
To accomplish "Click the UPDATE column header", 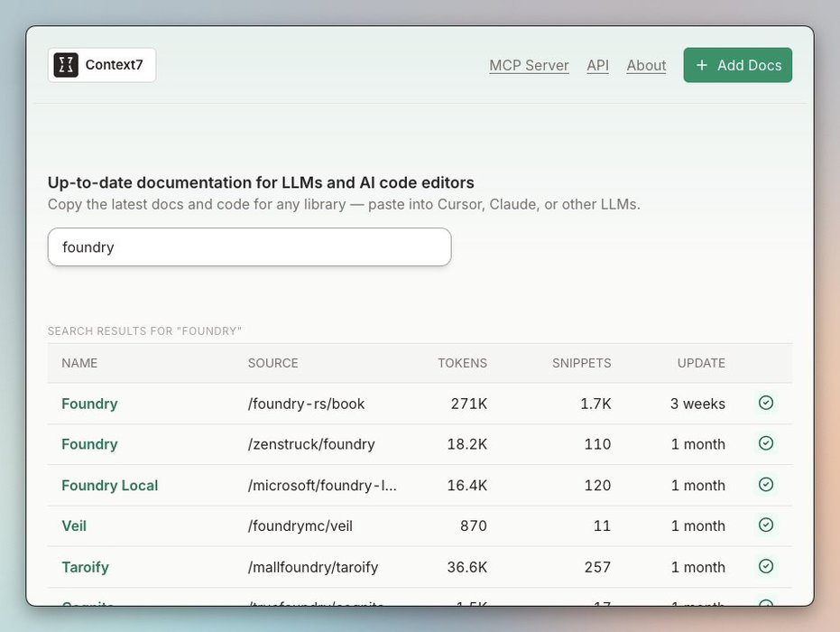I will [701, 363].
